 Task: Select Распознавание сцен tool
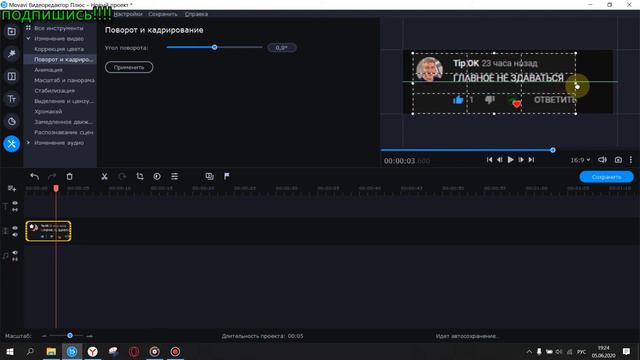pyautogui.click(x=64, y=132)
